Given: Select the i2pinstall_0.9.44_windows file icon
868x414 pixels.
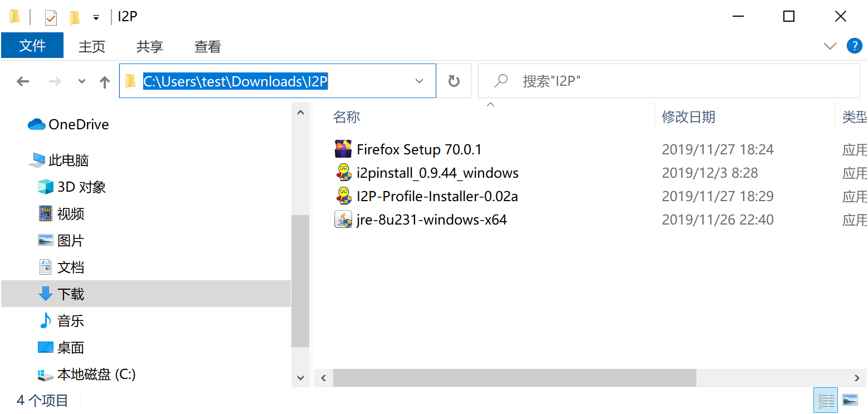Looking at the screenshot, I should click(x=343, y=173).
